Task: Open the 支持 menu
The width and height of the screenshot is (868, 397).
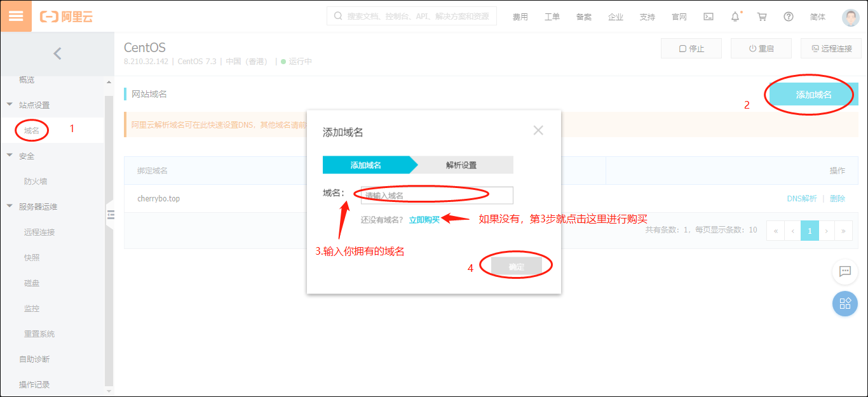Action: pos(648,17)
